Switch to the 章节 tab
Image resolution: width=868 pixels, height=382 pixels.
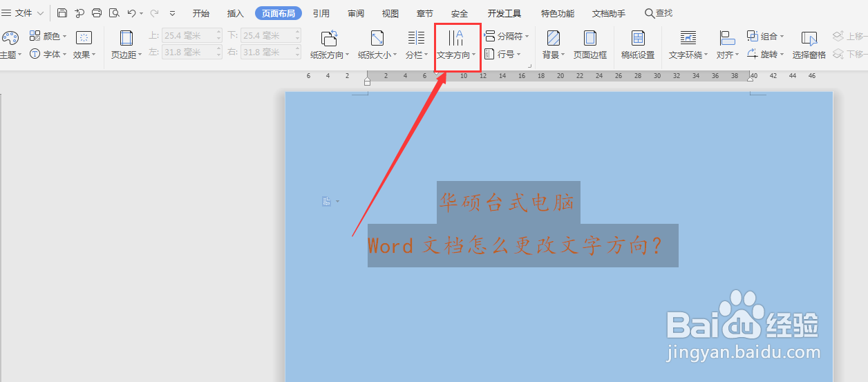pos(425,13)
